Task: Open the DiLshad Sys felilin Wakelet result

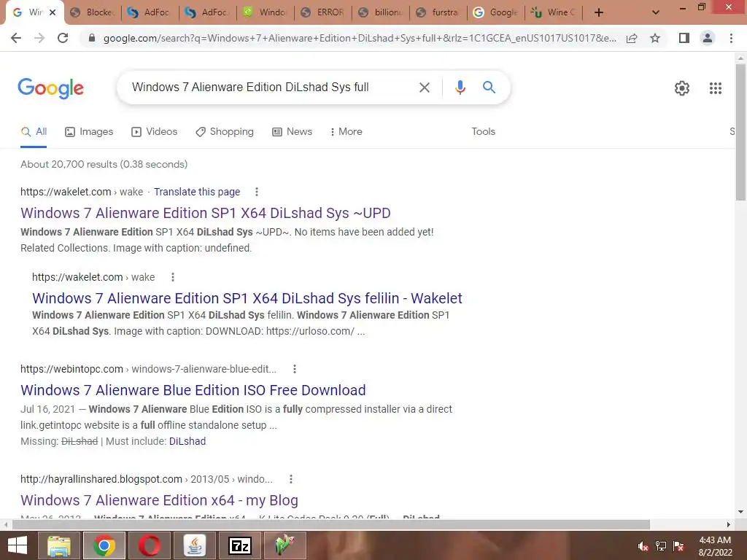Action: point(247,298)
